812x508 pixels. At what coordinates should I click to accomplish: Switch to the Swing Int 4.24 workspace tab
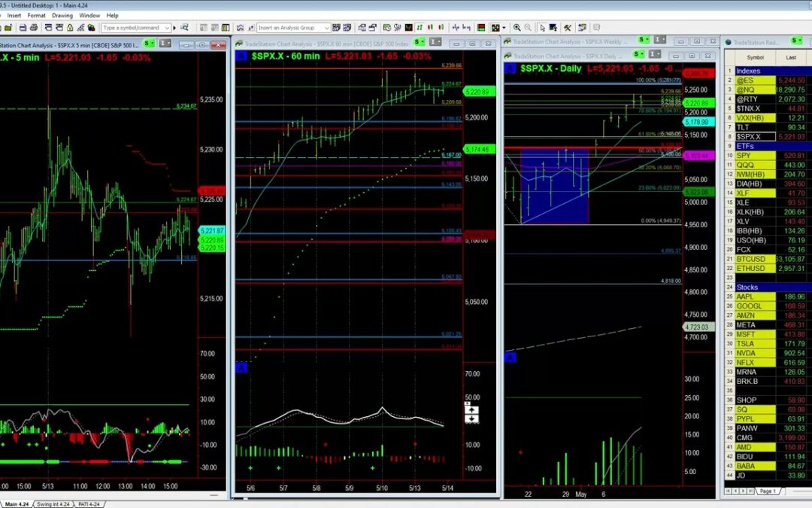tap(53, 503)
